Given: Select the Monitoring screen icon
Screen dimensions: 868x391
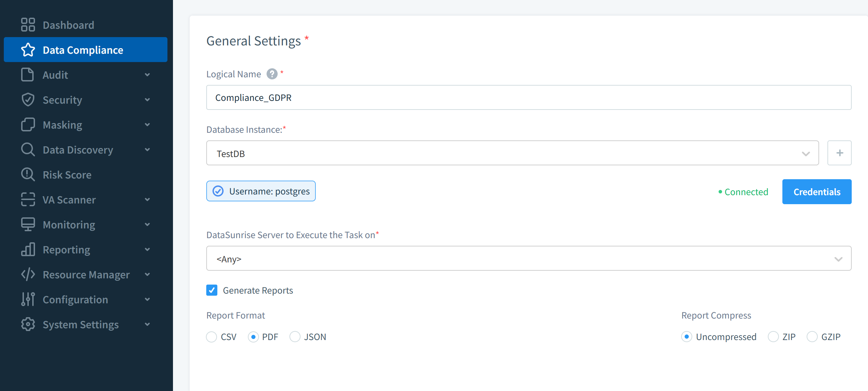Looking at the screenshot, I should pyautogui.click(x=28, y=224).
